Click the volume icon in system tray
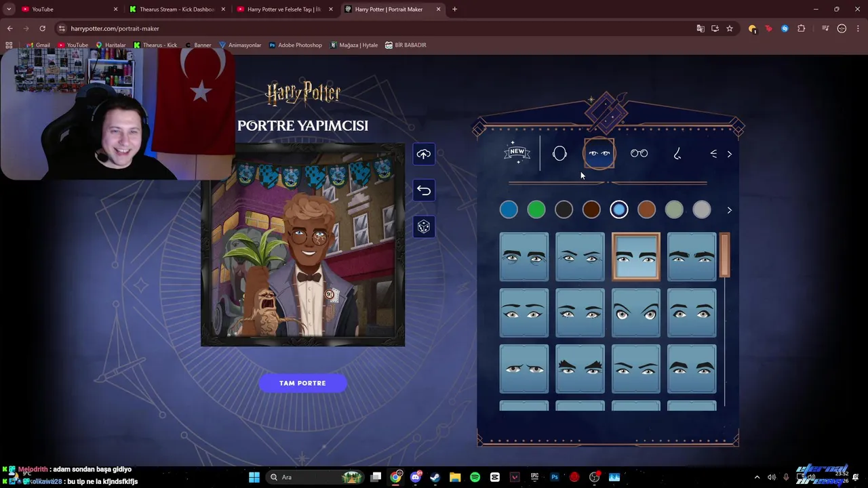This screenshot has width=868, height=488. point(772,477)
